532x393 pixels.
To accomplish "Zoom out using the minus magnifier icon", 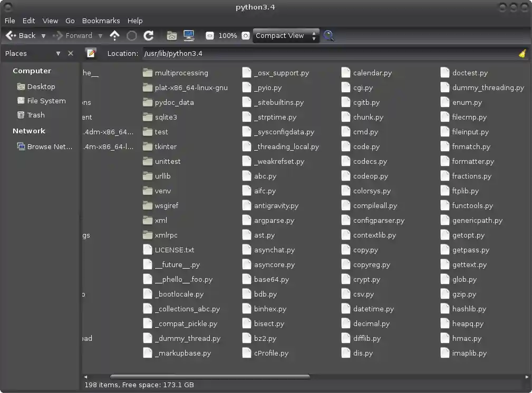I will click(x=209, y=35).
